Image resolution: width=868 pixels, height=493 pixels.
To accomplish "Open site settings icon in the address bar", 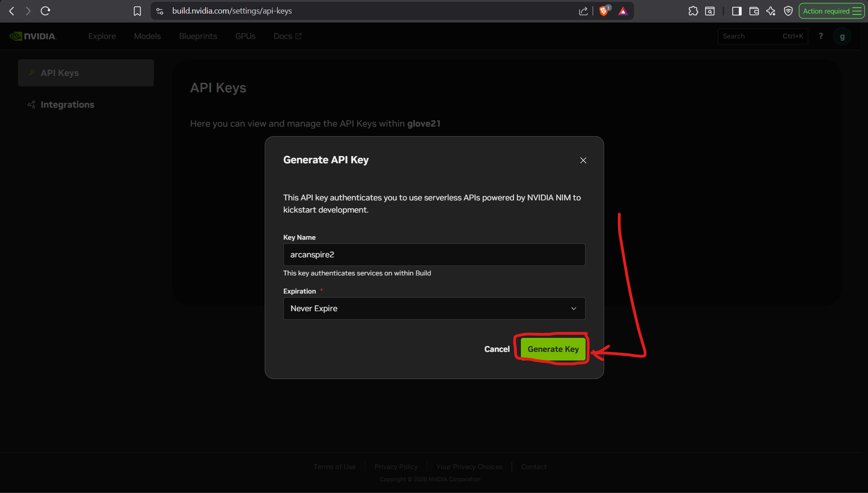I will click(x=160, y=11).
